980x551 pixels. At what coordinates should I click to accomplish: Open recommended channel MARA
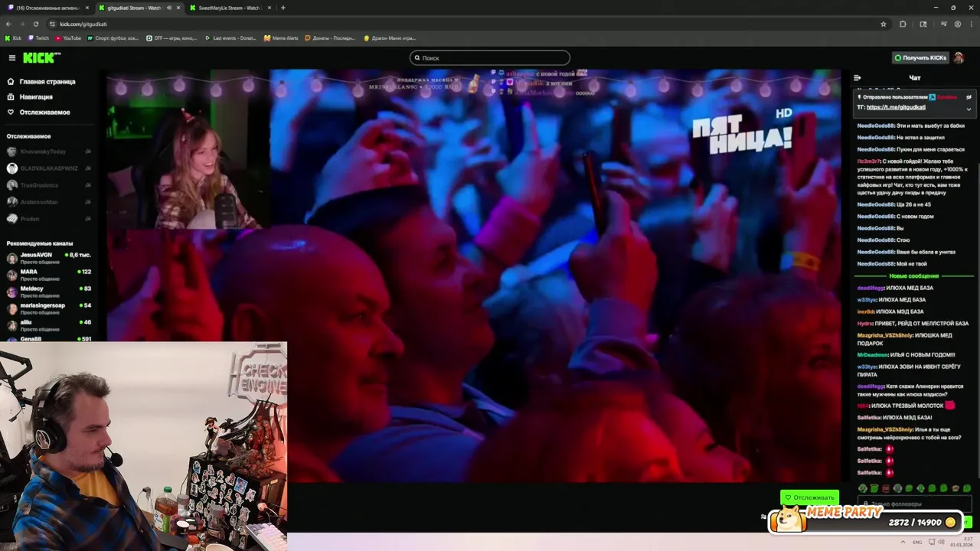pyautogui.click(x=49, y=275)
